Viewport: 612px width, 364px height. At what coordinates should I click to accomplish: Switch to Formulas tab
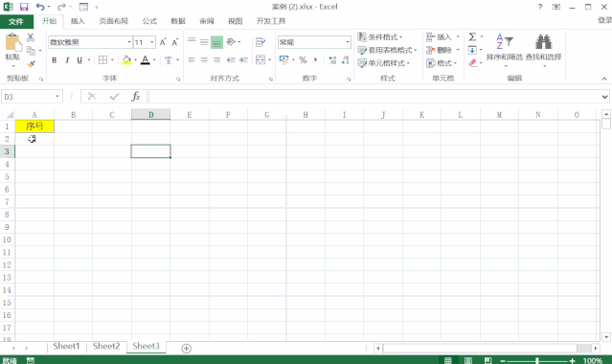click(149, 21)
